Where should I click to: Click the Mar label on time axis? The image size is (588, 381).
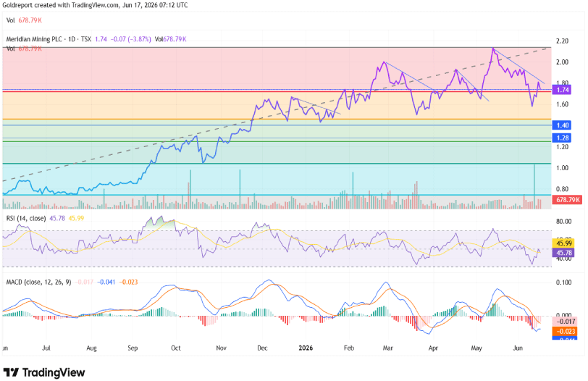click(387, 348)
